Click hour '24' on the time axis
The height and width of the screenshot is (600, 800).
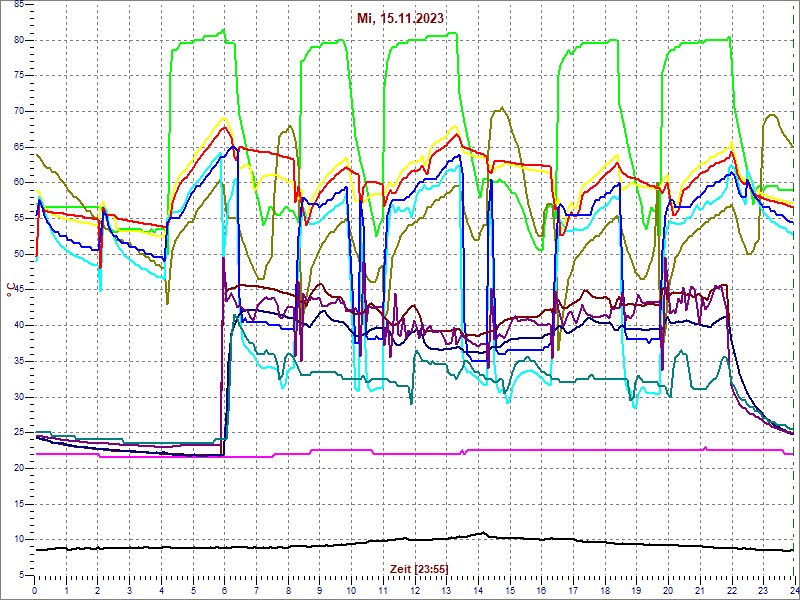(794, 589)
